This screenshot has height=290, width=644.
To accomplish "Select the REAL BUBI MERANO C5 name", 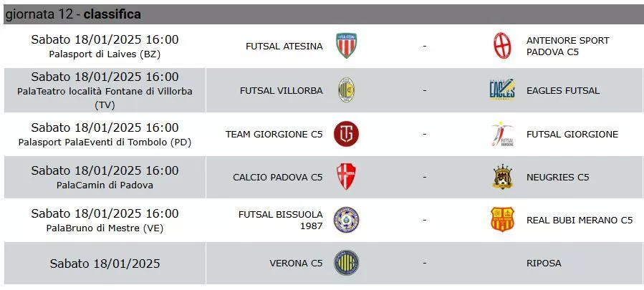I will (580, 220).
